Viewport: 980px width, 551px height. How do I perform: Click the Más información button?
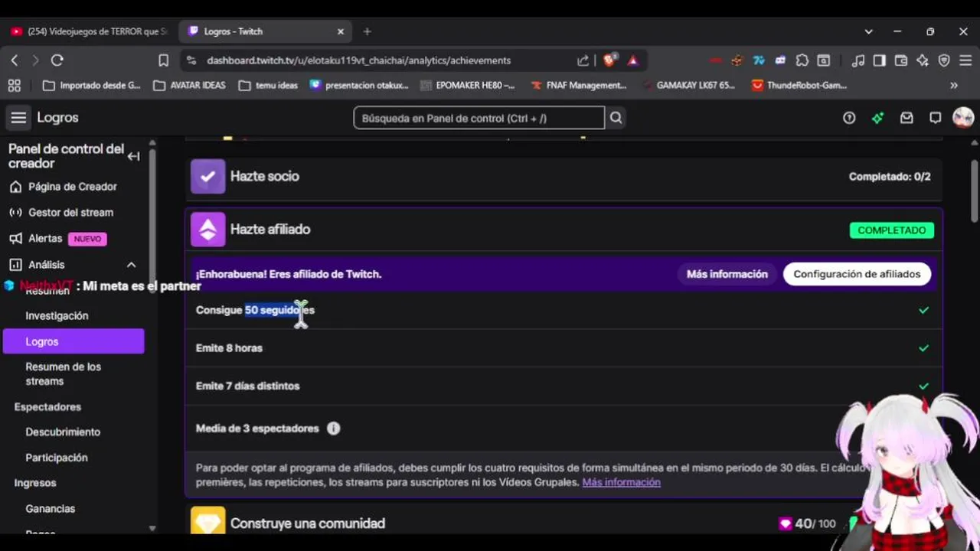point(727,274)
